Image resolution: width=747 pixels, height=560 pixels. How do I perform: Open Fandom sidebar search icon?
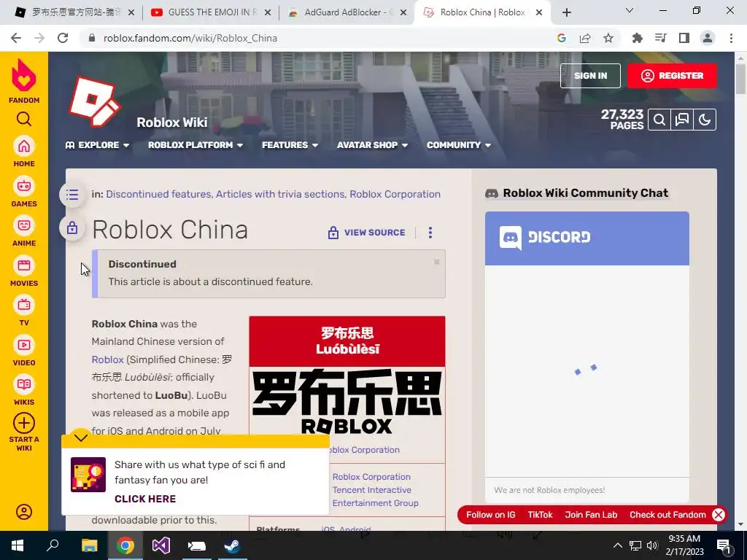tap(24, 119)
